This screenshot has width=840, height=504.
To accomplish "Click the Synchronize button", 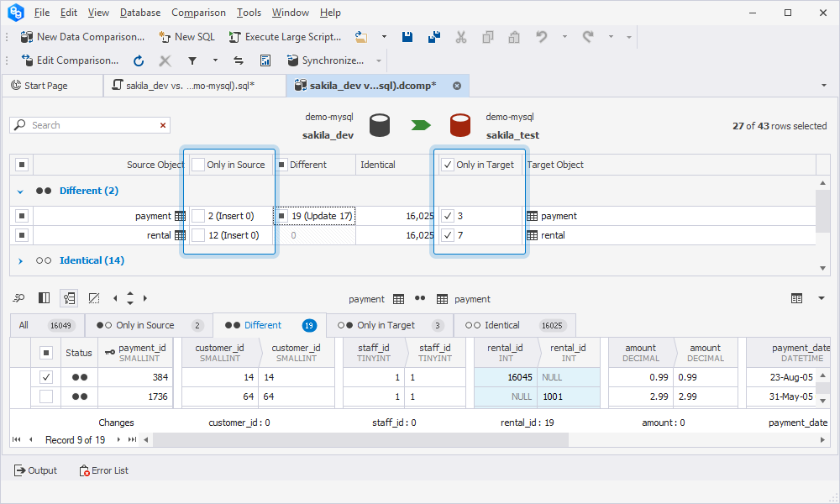I will [325, 60].
